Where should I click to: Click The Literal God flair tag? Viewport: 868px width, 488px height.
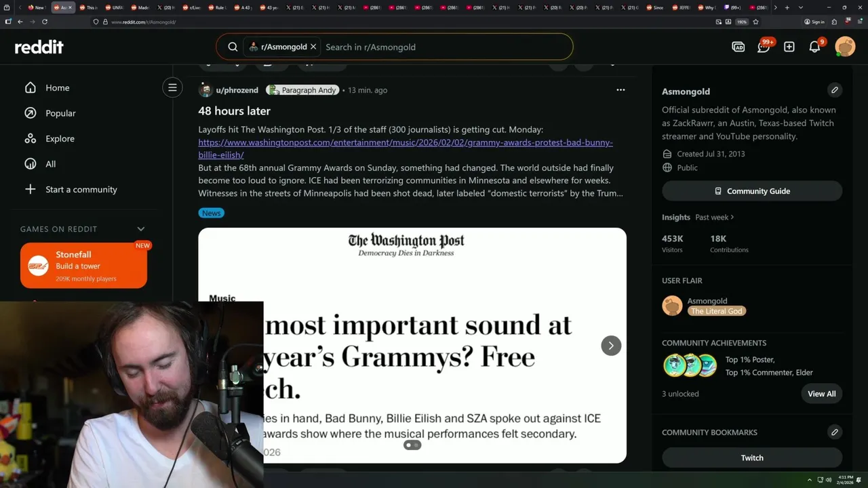point(717,311)
